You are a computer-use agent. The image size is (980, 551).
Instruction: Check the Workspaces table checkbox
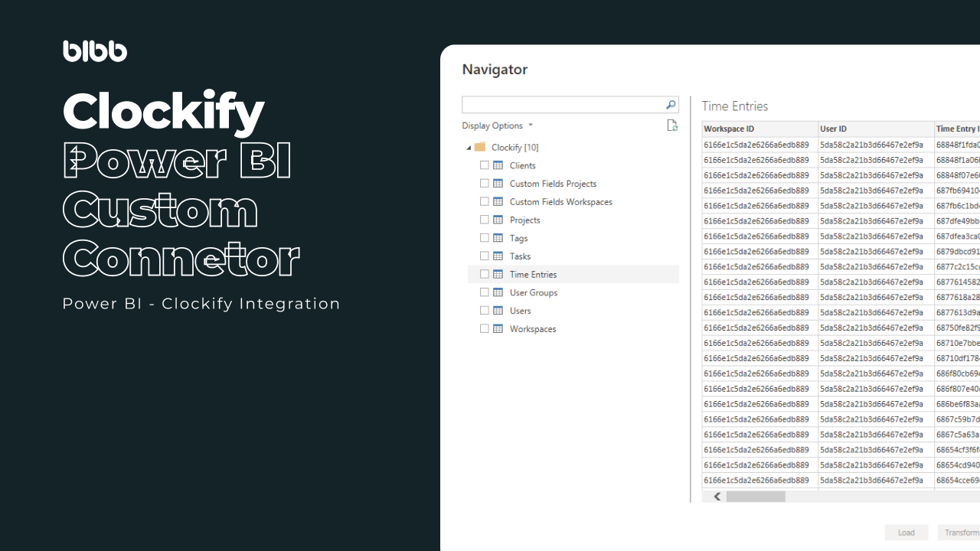(484, 329)
